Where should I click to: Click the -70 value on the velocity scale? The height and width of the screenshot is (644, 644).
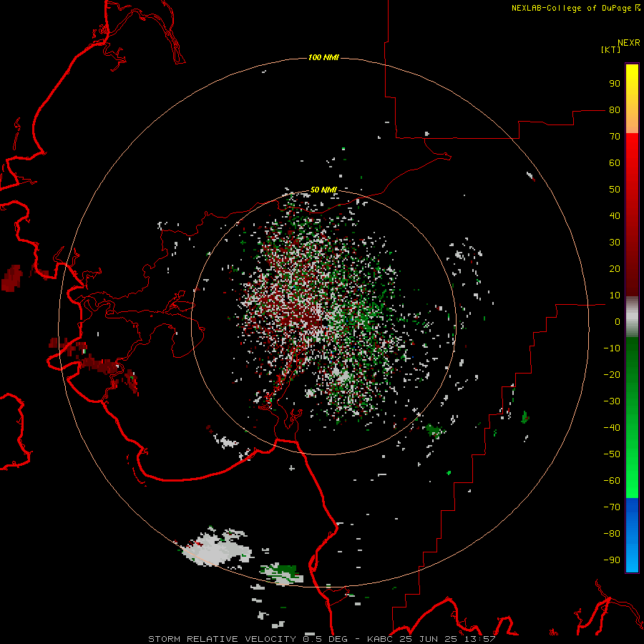(612, 507)
